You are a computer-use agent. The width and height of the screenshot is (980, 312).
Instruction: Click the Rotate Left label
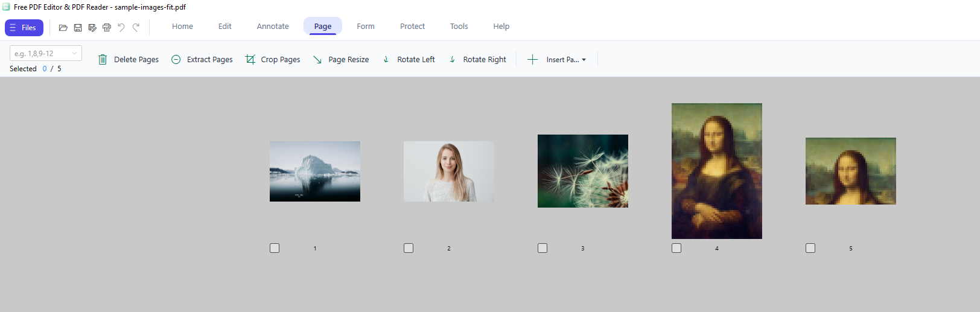tap(416, 60)
